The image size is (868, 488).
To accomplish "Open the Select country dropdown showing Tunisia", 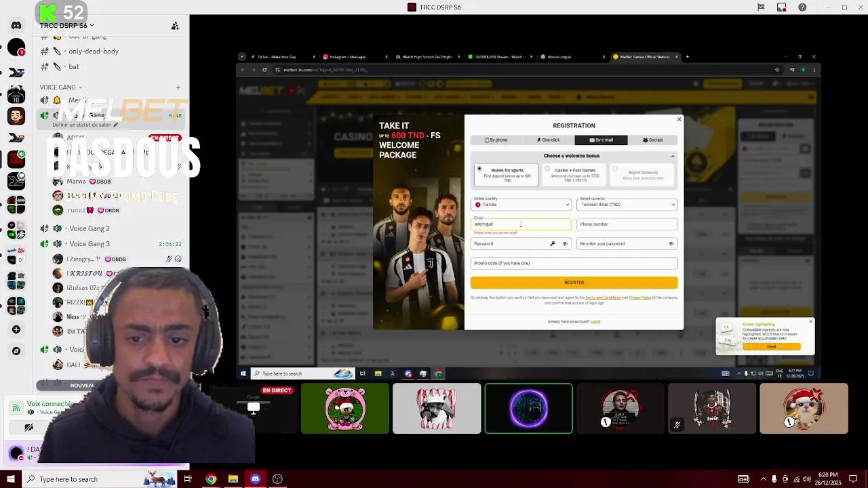I will [x=521, y=204].
